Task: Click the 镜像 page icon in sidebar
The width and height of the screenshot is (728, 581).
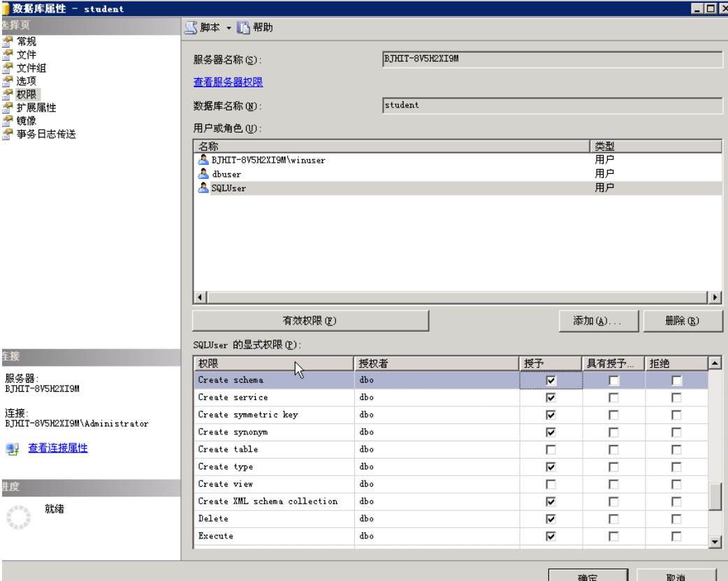Action: pos(8,121)
